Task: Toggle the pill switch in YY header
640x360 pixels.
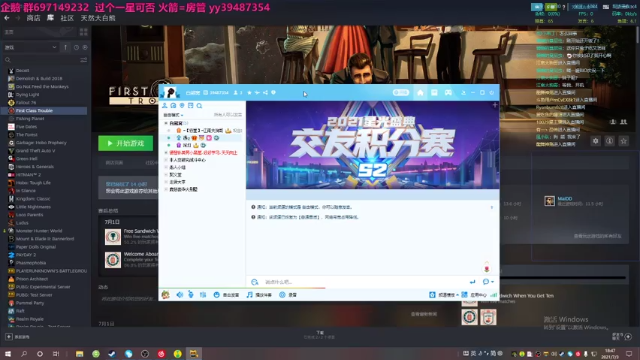Action: (401, 93)
